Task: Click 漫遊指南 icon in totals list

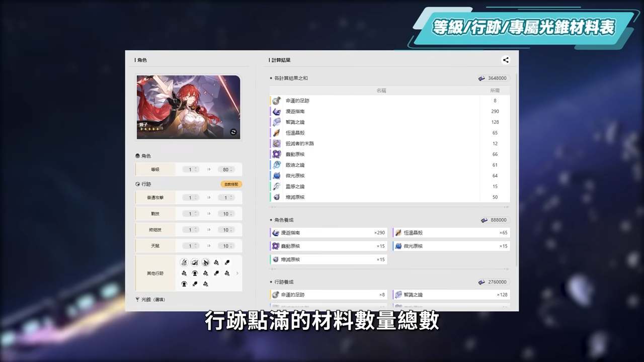Action: tap(276, 111)
